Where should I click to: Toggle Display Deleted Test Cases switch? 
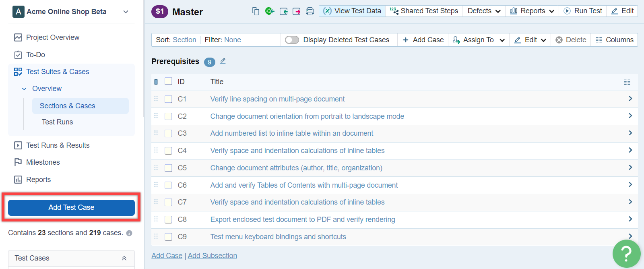[292, 40]
